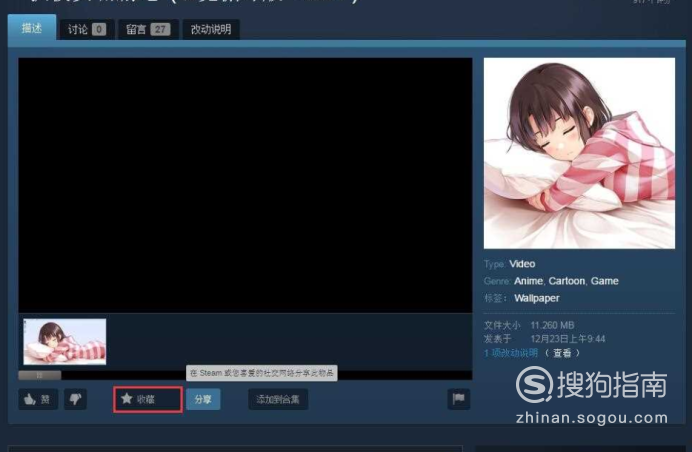This screenshot has width=692, height=452.
Task: Click 添加到合集 add to collection button
Action: click(278, 399)
